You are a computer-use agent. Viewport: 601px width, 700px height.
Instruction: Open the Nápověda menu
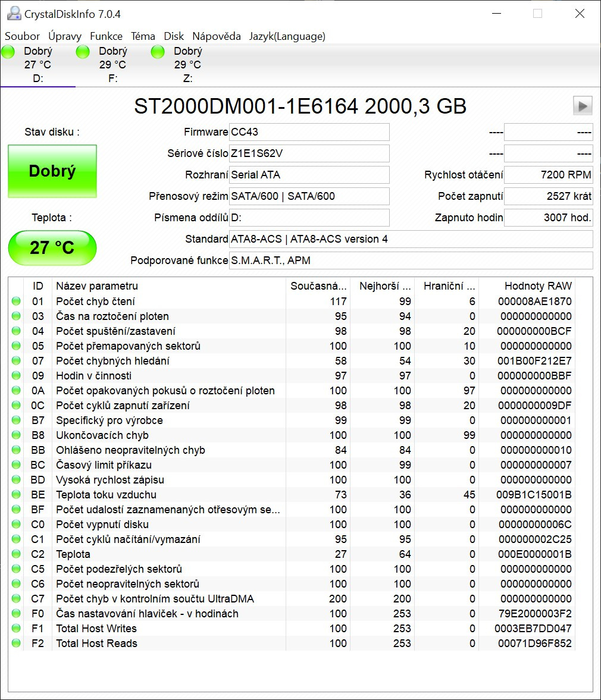pyautogui.click(x=216, y=36)
